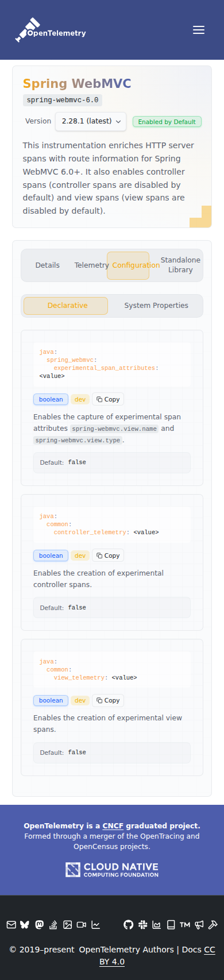Switch to the Telemetry tab

point(91,265)
